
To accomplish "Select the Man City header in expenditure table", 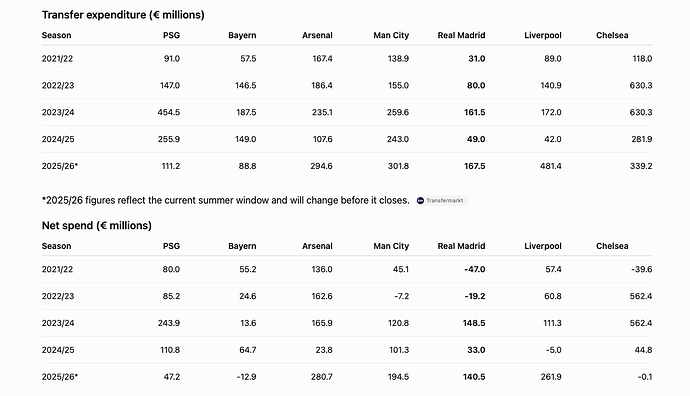I will pos(391,35).
